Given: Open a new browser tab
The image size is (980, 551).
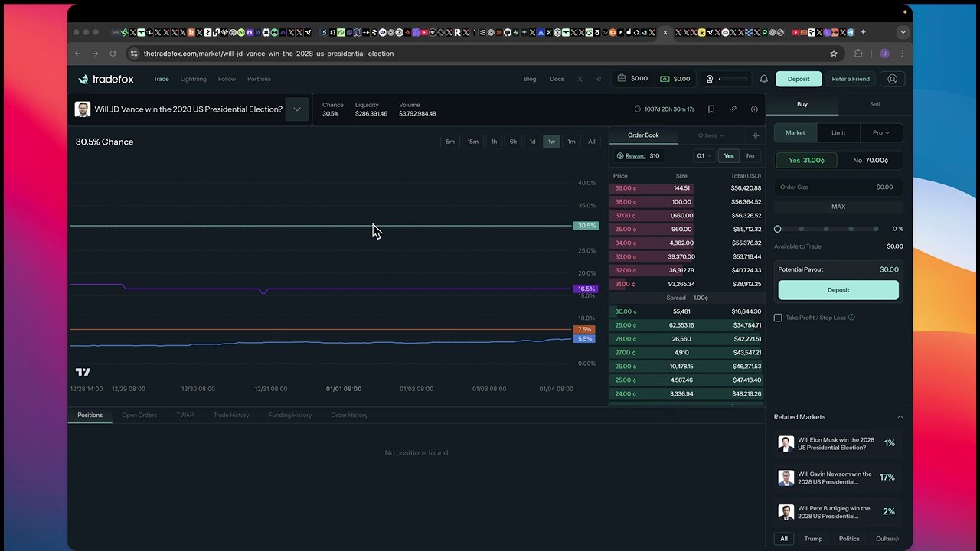Looking at the screenshot, I should 863,32.
